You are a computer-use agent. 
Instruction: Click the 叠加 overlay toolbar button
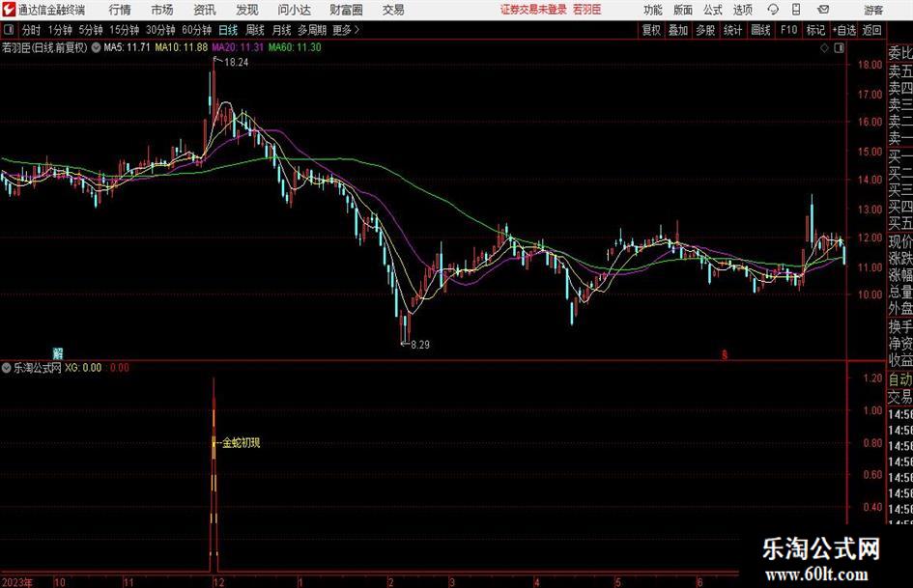[678, 30]
